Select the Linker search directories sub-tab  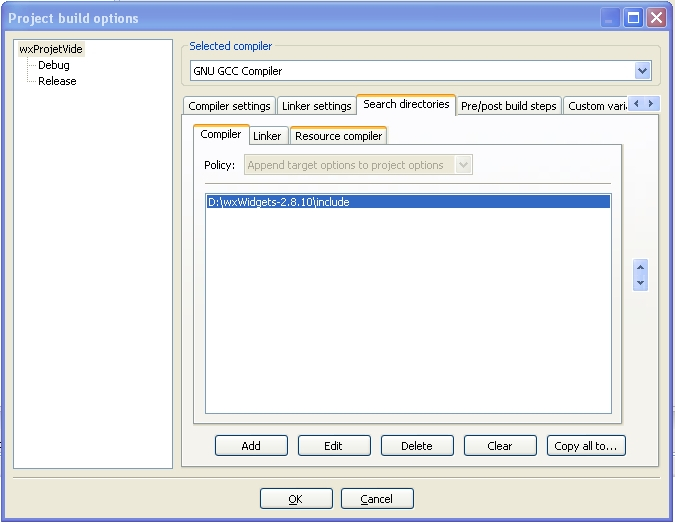pos(267,136)
